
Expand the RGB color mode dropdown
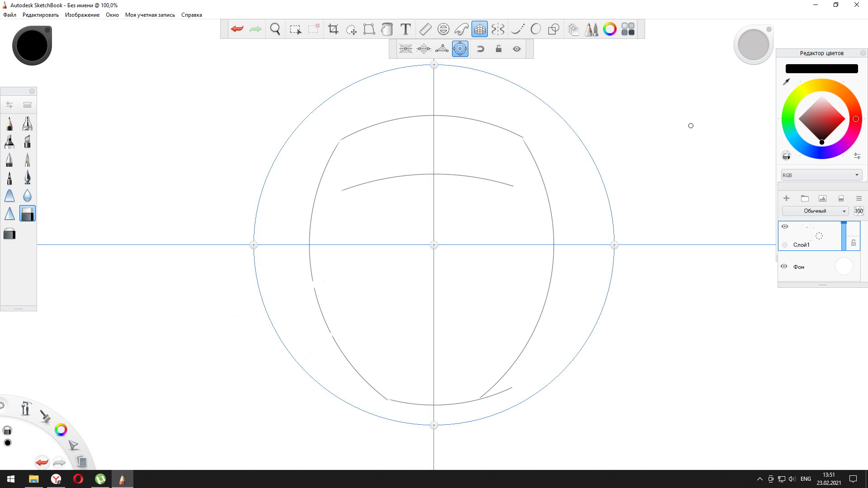tap(821, 175)
